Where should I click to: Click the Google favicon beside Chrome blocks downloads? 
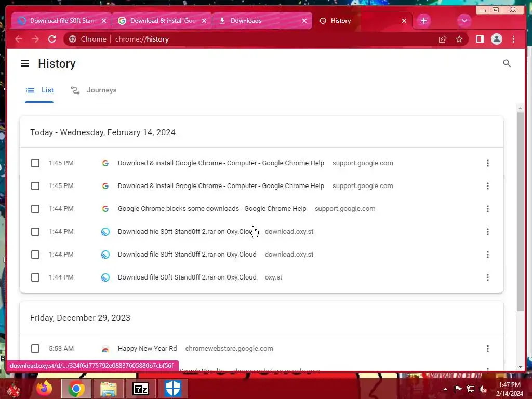click(x=105, y=209)
